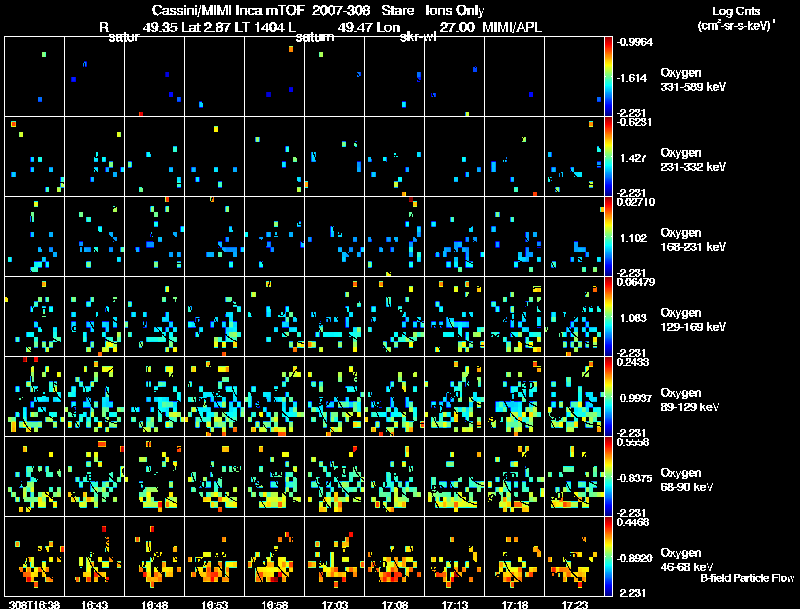Click the 'Stare' word in title
The width and height of the screenshot is (800, 609).
397,11
